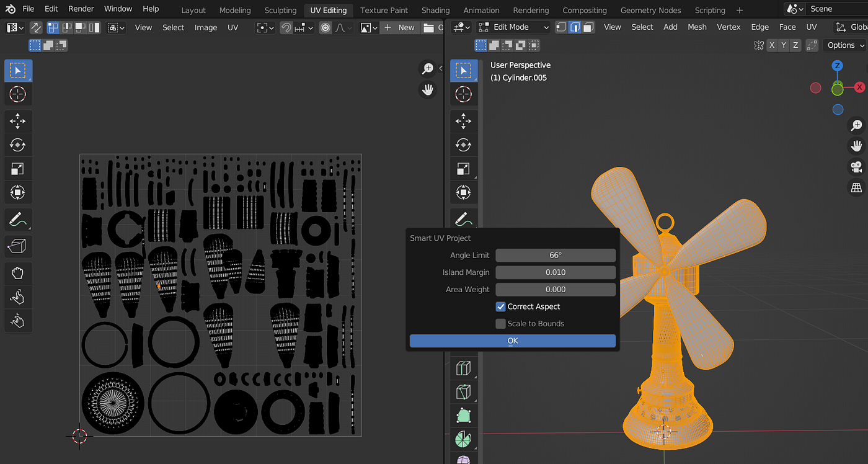Viewport: 868px width, 464px height.
Task: Switch to mesh face select mode
Action: 588,27
